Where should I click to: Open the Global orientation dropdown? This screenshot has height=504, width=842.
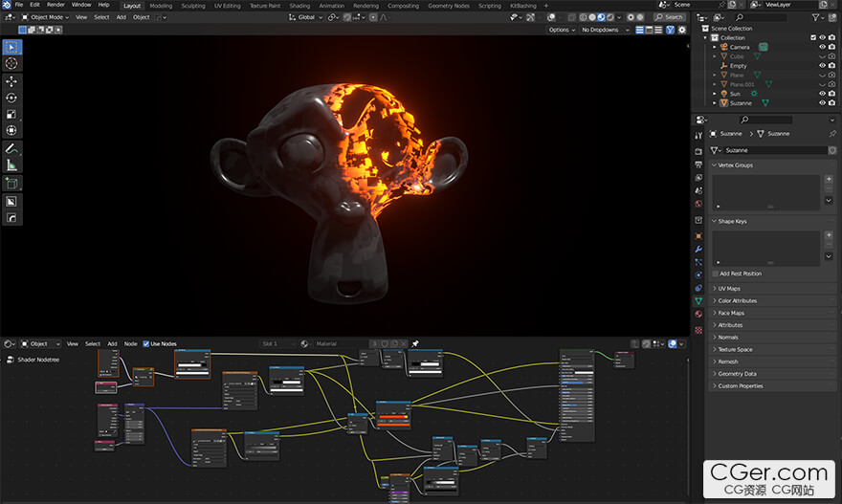click(305, 17)
